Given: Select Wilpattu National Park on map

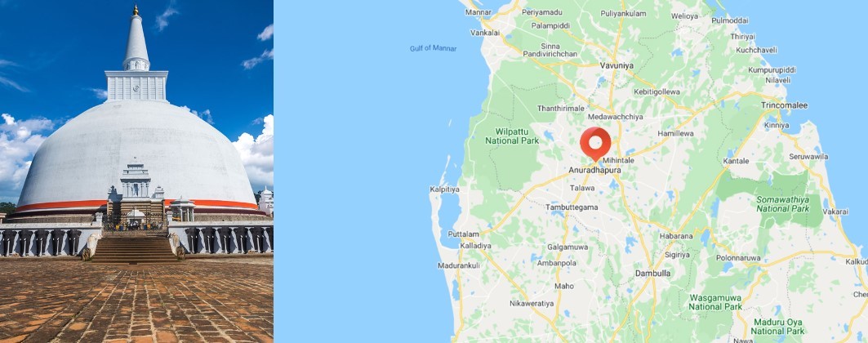Looking at the screenshot, I should point(512,136).
